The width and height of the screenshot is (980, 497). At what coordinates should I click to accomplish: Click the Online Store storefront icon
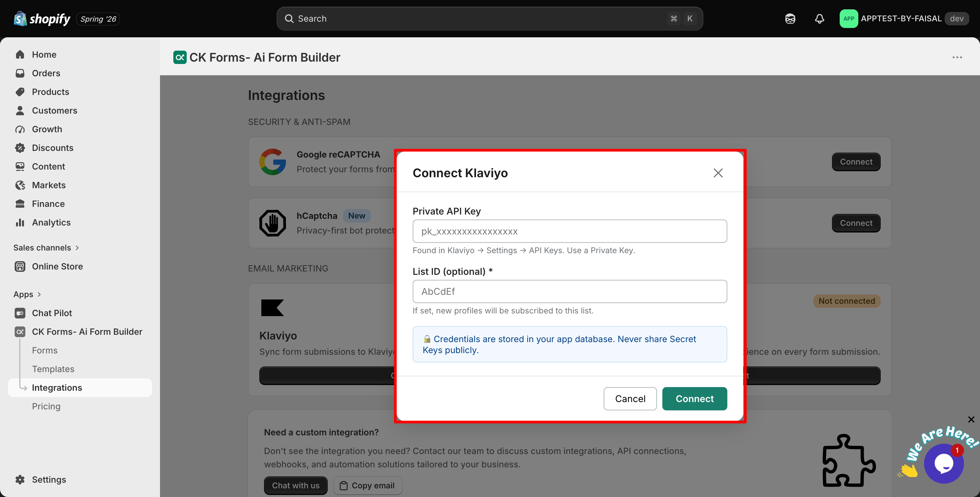point(20,266)
